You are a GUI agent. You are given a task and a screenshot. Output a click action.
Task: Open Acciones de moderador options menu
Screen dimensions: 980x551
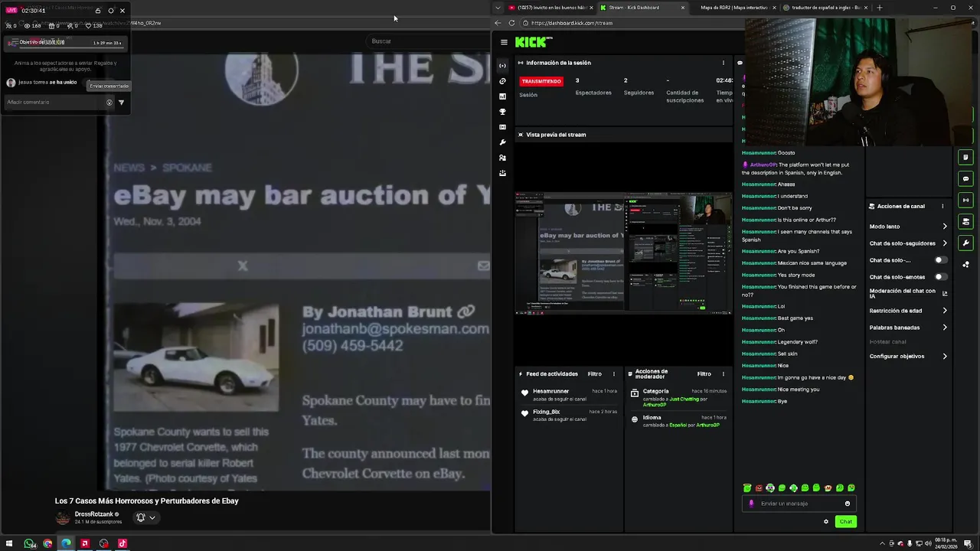click(x=723, y=374)
